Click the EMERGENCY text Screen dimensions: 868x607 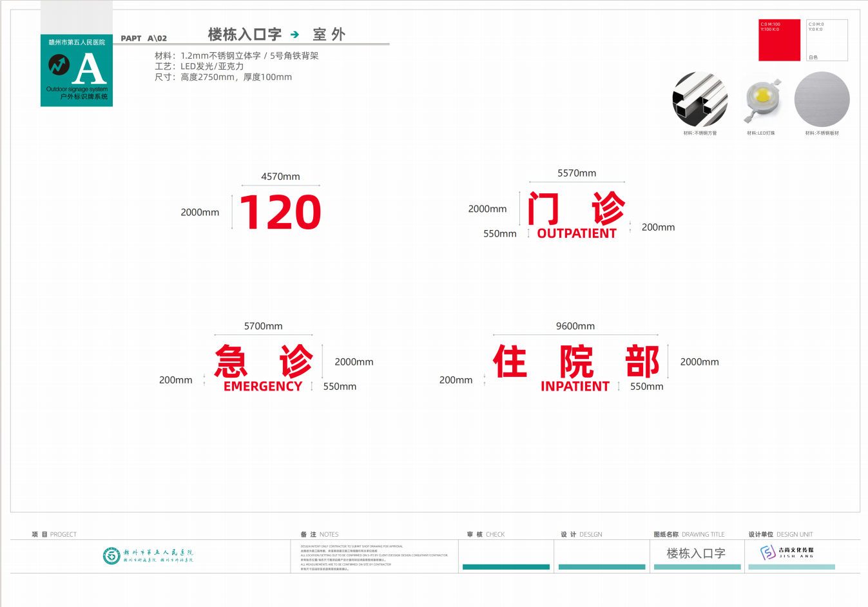pos(263,386)
